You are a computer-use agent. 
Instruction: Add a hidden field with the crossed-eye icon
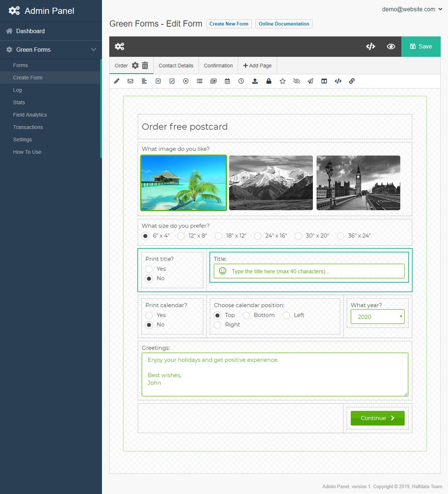click(x=296, y=81)
